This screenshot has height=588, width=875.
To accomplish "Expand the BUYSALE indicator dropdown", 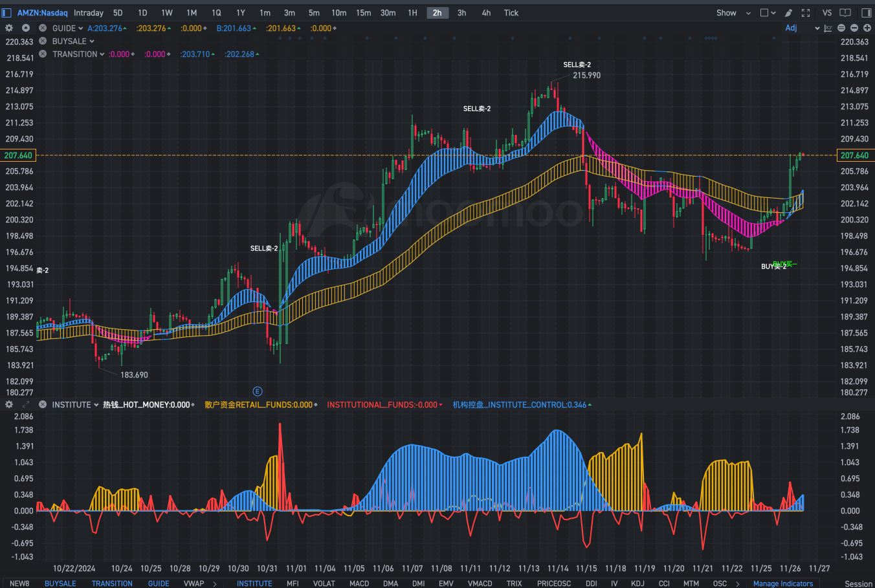I will [x=91, y=41].
